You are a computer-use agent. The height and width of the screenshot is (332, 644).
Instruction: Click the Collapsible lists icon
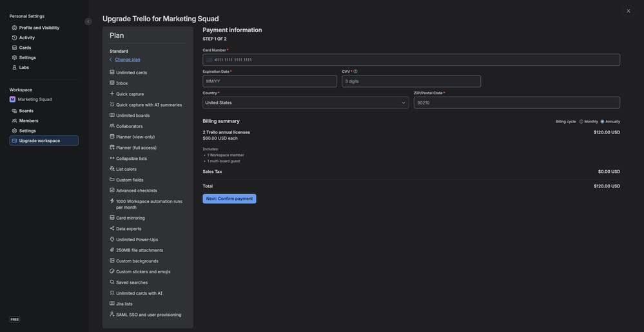[112, 158]
